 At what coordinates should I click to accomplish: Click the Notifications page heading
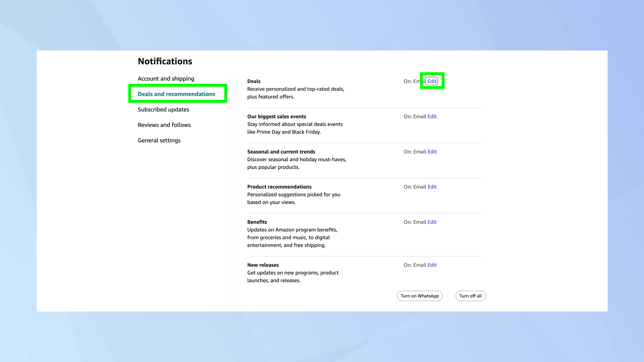pyautogui.click(x=165, y=61)
